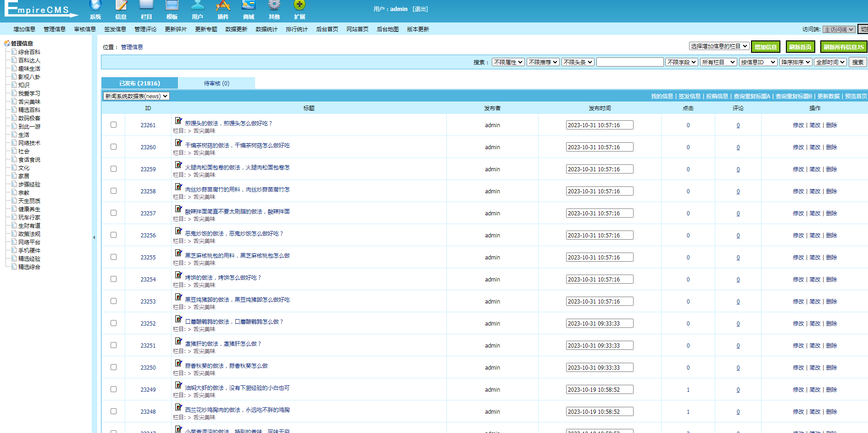Expand the 新闻系统数据表(news) dropdown
The height and width of the screenshot is (433, 868).
(x=136, y=96)
